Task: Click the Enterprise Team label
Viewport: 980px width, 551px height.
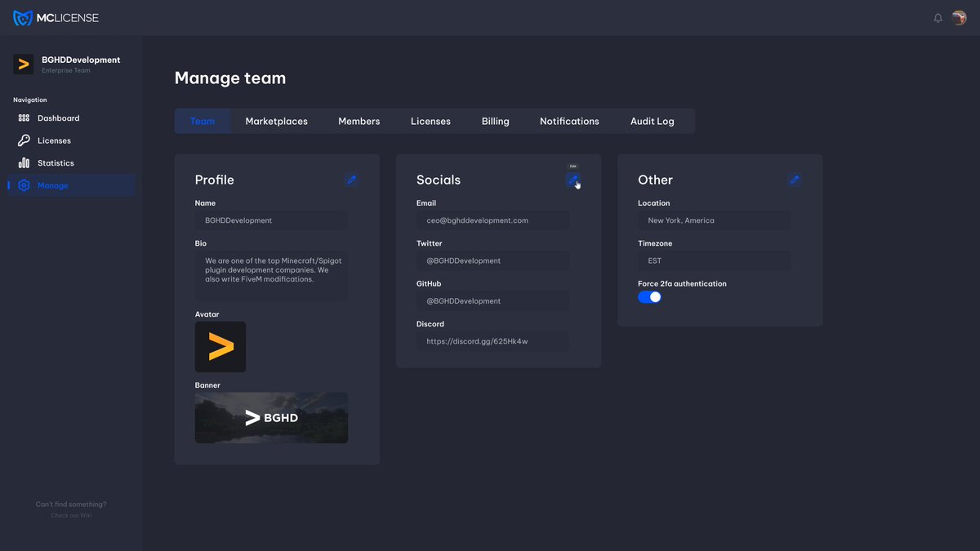Action: click(66, 71)
